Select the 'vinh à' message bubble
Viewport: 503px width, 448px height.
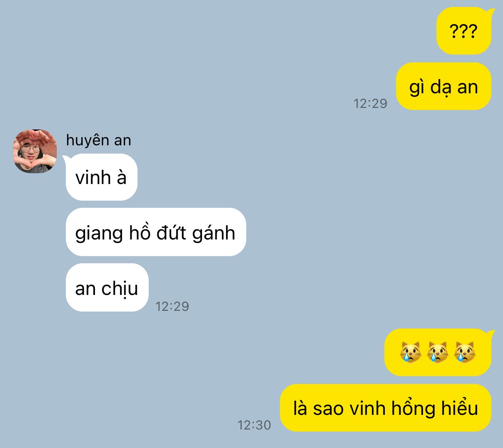click(101, 177)
